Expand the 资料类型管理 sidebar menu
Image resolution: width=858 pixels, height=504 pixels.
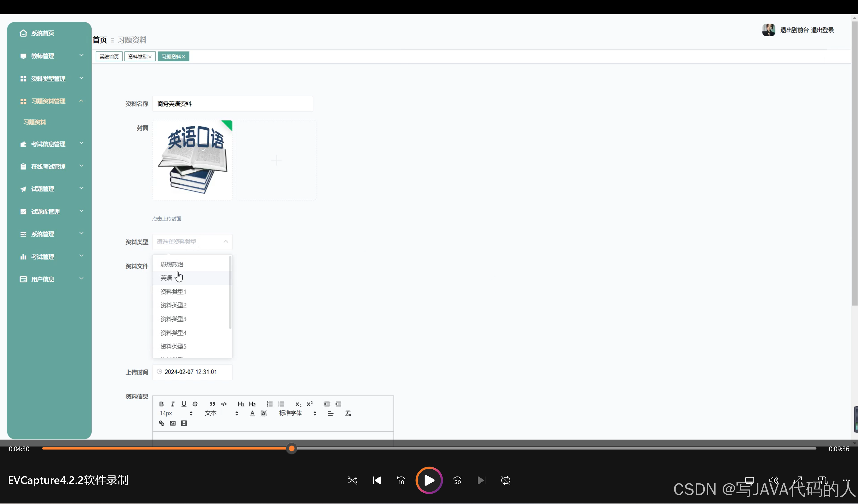49,79
